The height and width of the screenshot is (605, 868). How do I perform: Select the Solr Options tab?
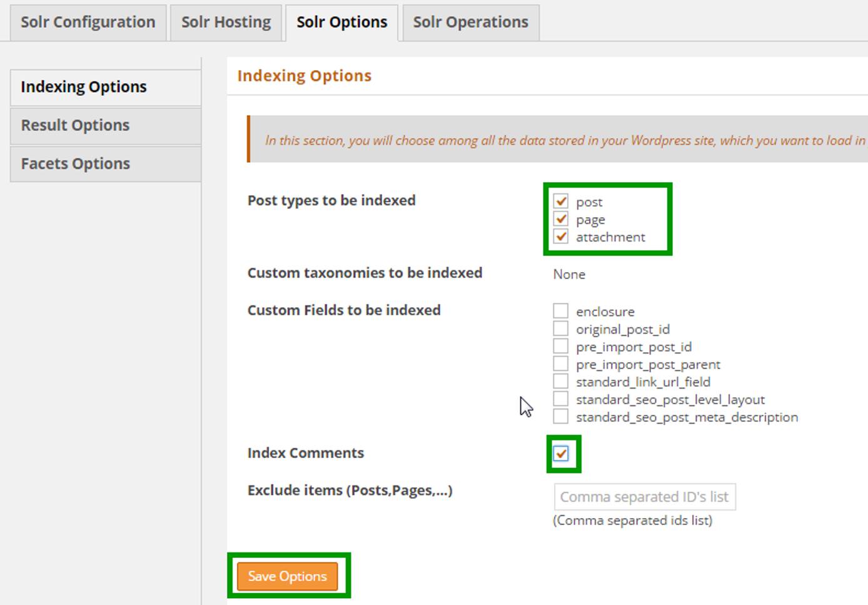tap(342, 21)
